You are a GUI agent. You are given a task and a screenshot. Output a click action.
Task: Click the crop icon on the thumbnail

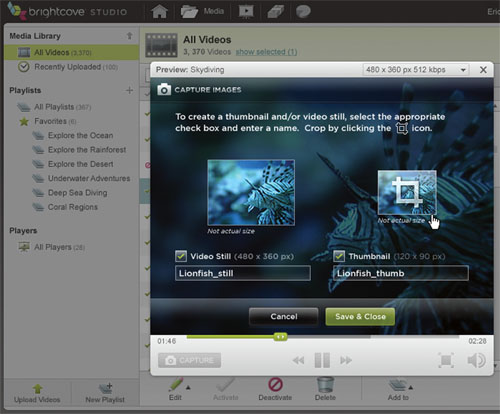pyautogui.click(x=407, y=192)
